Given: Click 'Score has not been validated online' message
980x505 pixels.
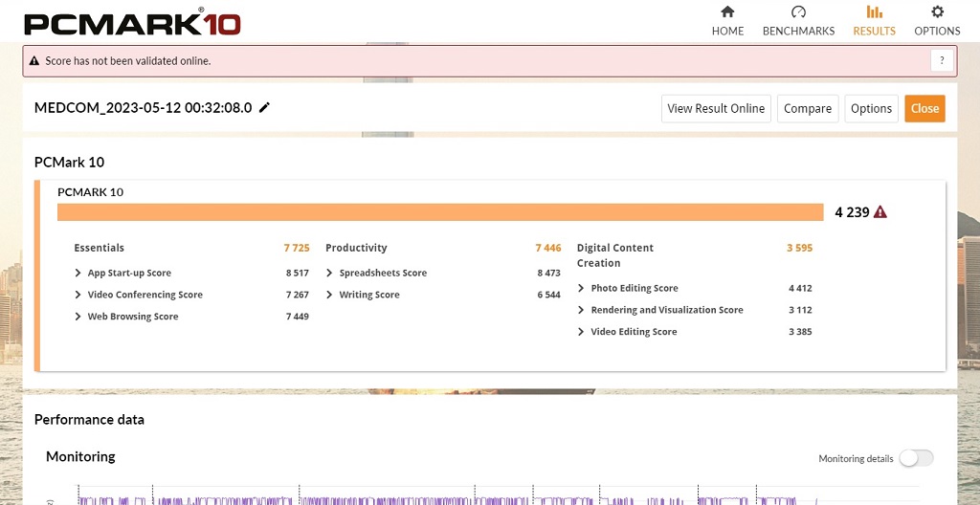Looking at the screenshot, I should pyautogui.click(x=127, y=61).
